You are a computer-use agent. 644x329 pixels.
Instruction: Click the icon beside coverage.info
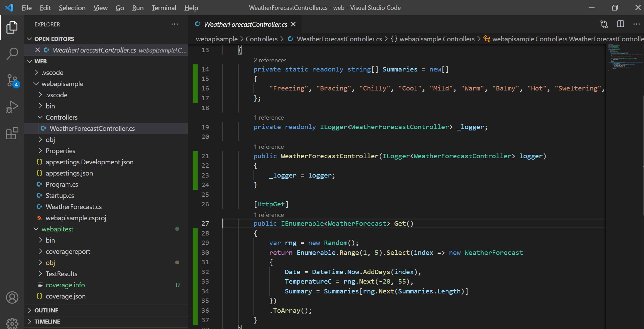[x=40, y=285]
